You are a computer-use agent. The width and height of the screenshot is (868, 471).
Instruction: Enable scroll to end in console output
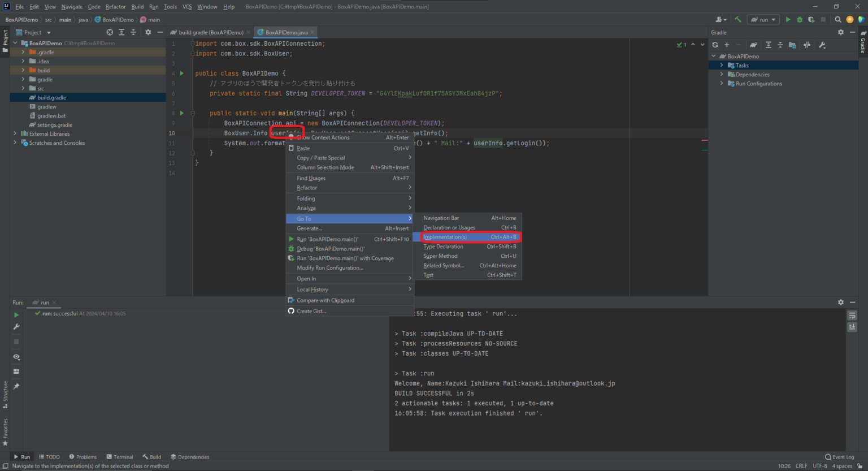[852, 327]
